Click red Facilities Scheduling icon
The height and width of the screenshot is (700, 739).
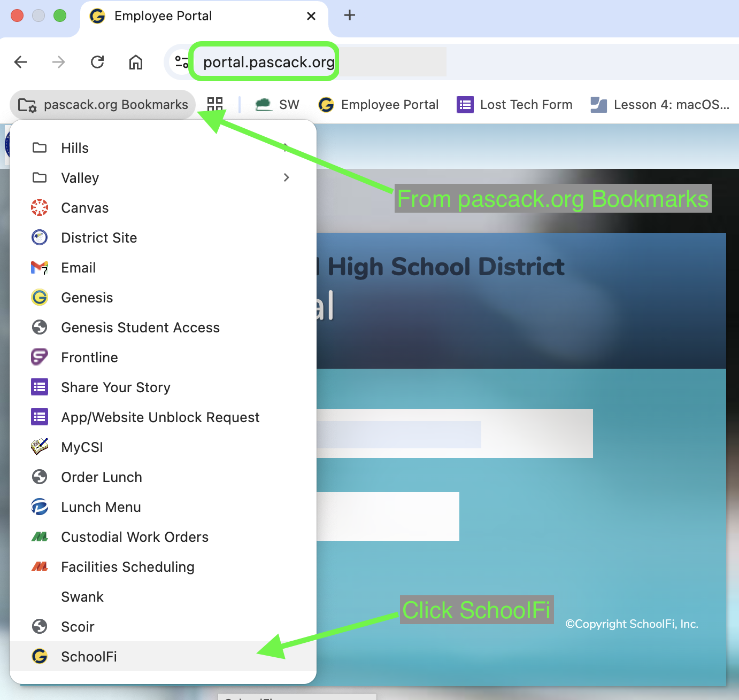(x=40, y=566)
